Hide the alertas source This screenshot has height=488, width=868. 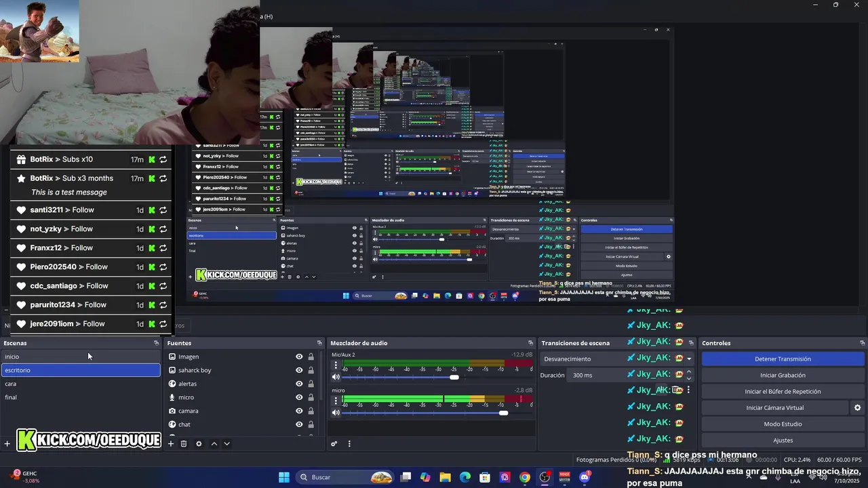click(299, 384)
